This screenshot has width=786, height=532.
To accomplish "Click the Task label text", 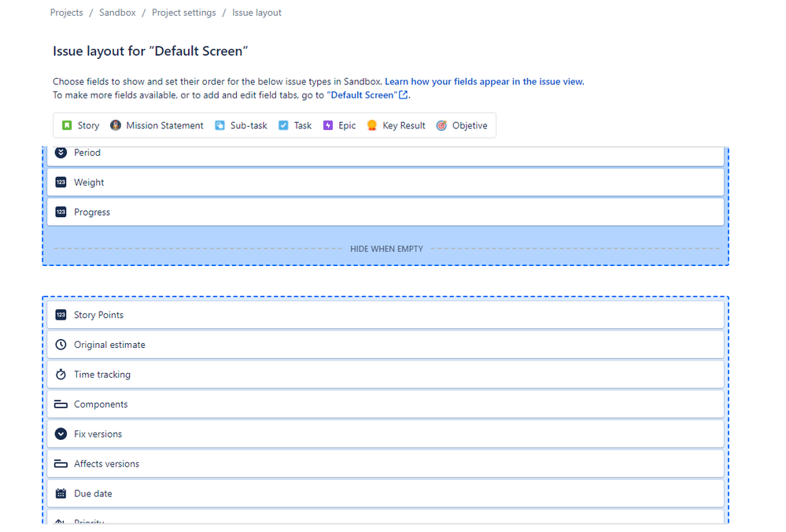I will (303, 125).
